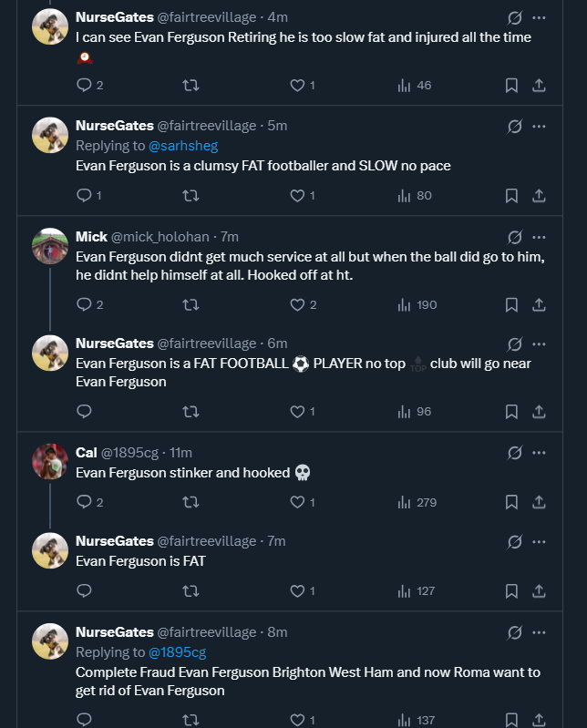
Task: Bookmark the 'Evan Ferguson Retiring' tweet
Action: tap(511, 85)
